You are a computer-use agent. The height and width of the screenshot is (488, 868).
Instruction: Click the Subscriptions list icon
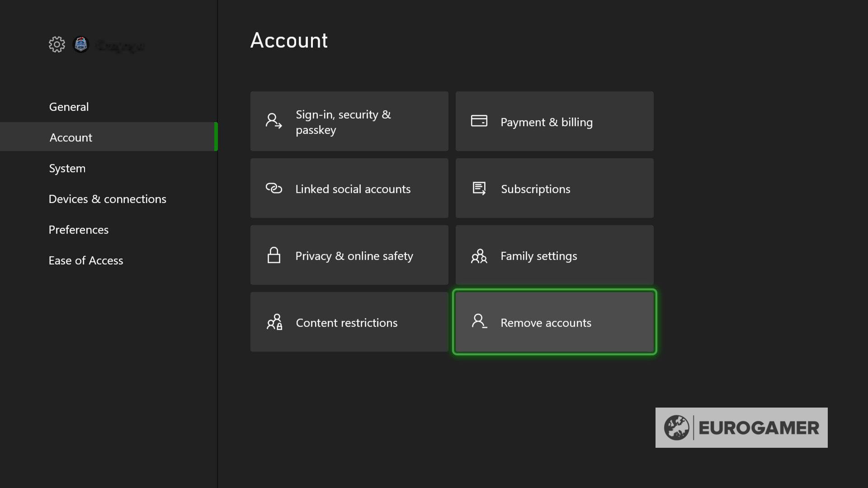[479, 188]
